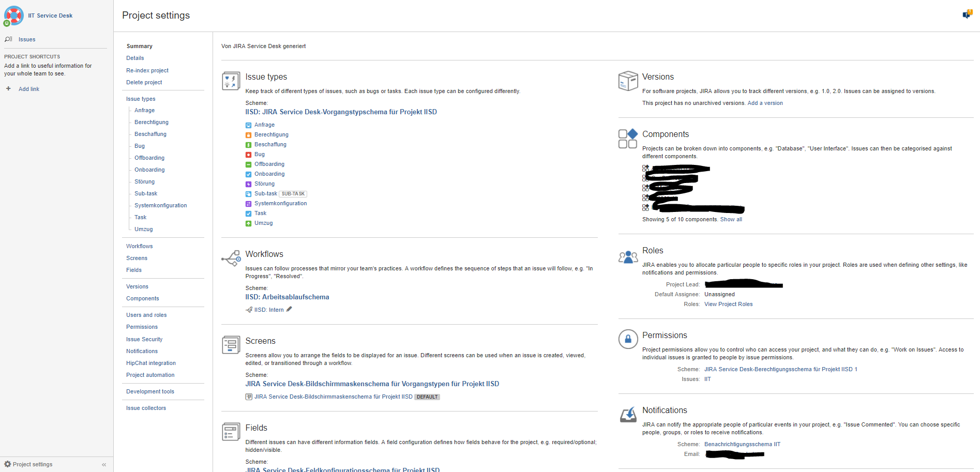
Task: Select Delete project in navigation
Action: coord(144,82)
